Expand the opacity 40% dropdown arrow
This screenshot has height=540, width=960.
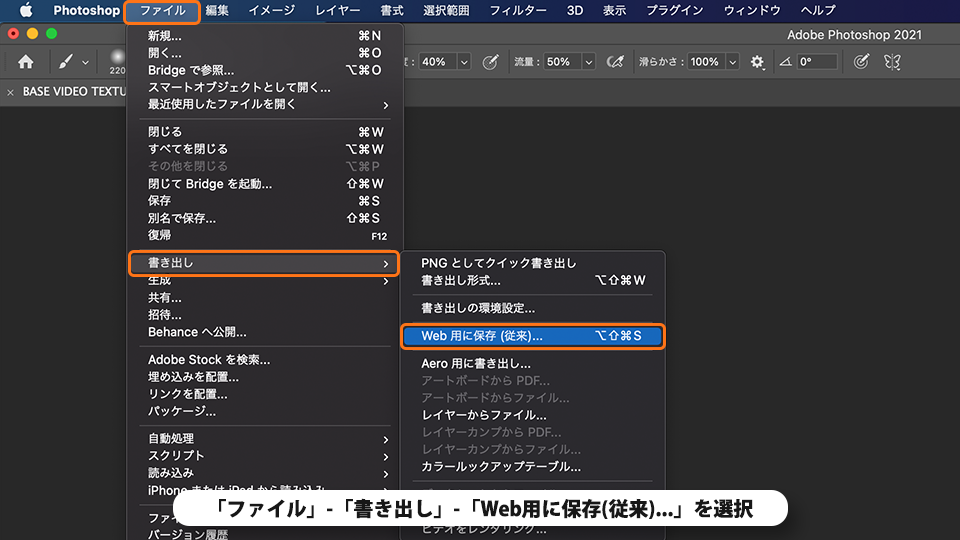[464, 62]
